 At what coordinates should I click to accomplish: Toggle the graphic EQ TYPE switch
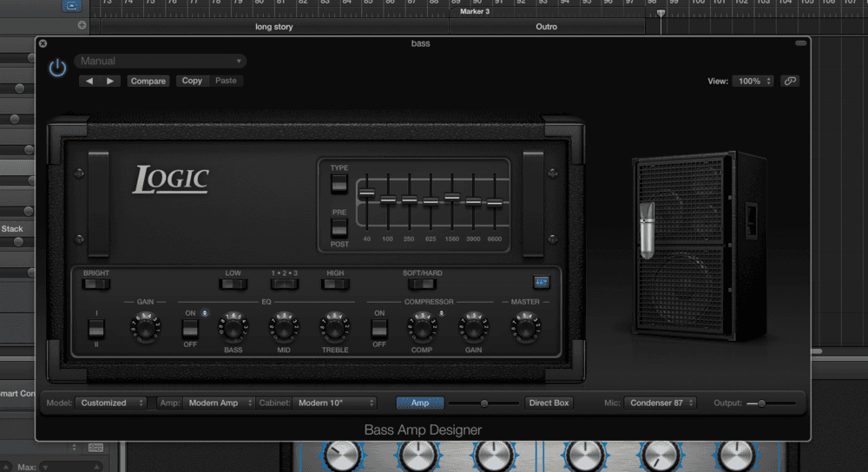pyautogui.click(x=339, y=184)
